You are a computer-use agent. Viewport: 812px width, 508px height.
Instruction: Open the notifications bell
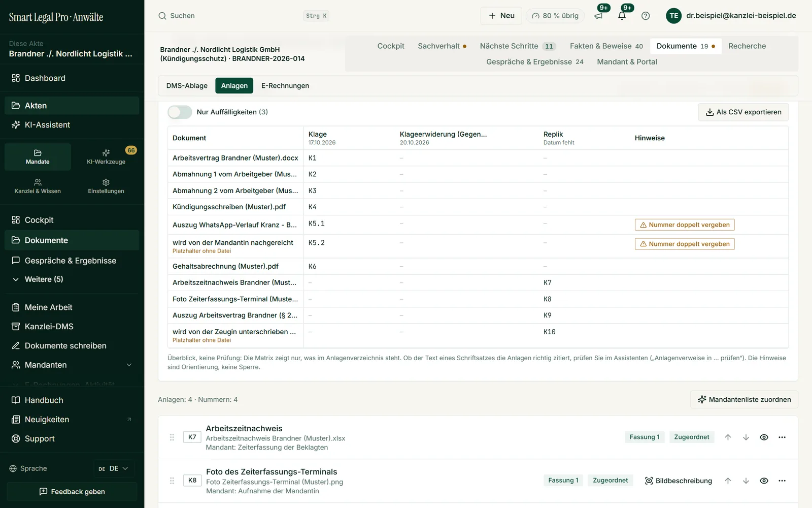coord(622,16)
